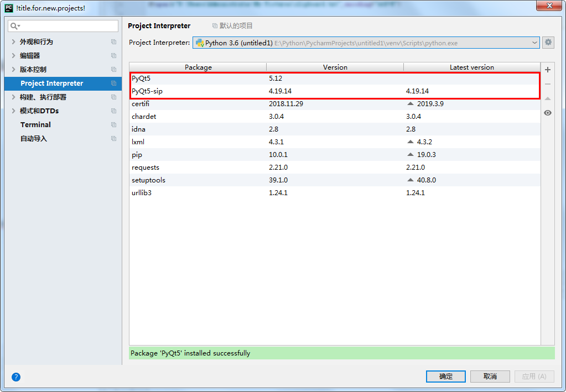The height and width of the screenshot is (392, 566).
Task: Click copy icon beside Project Interpreter item
Action: tap(114, 83)
